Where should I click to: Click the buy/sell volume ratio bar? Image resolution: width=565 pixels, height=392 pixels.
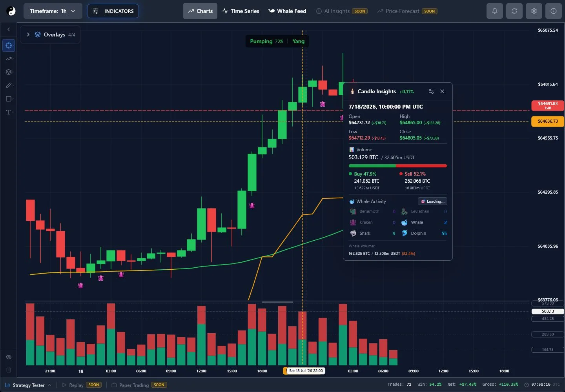pyautogui.click(x=398, y=166)
